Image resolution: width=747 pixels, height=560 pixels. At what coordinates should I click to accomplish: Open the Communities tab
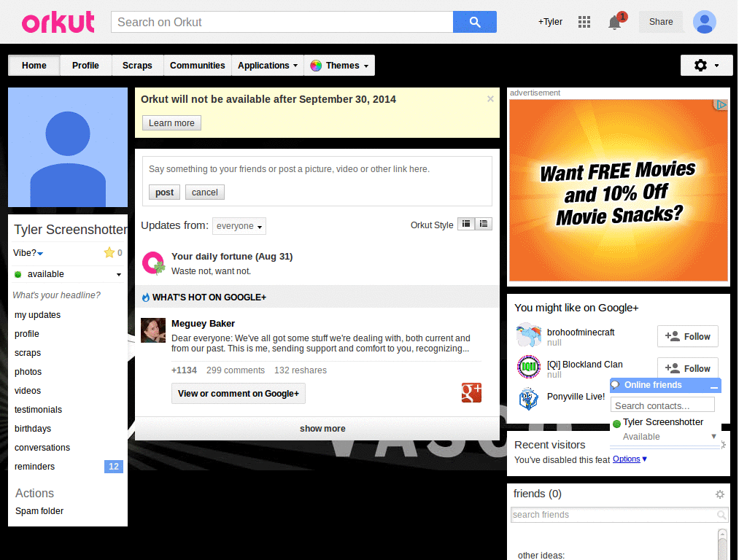coord(197,65)
